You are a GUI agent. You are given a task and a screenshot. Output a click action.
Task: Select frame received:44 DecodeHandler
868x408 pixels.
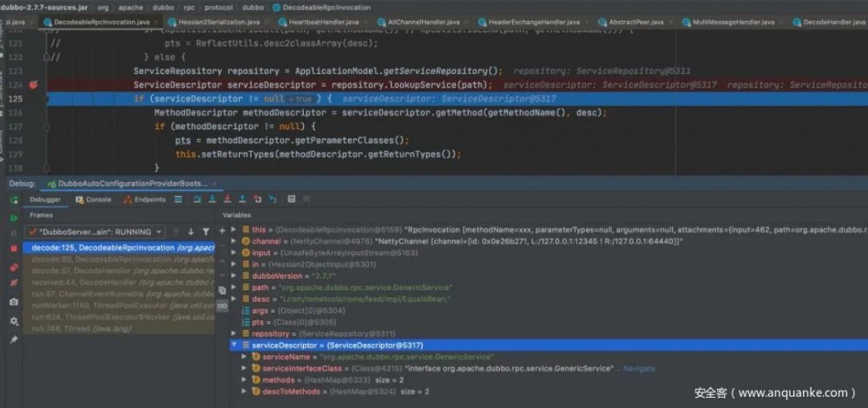(x=119, y=282)
